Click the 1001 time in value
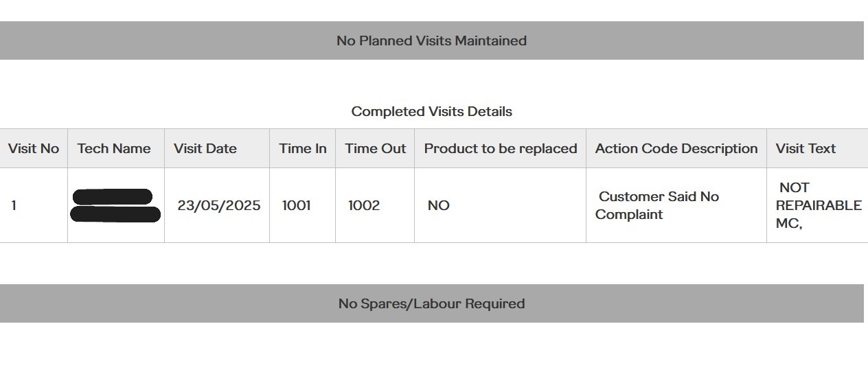Image resolution: width=868 pixels, height=370 pixels. [x=296, y=205]
